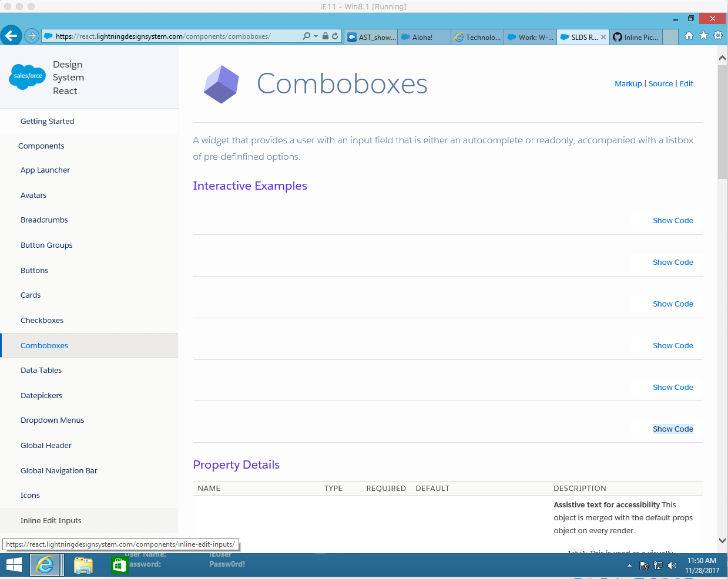Screen dimensions: 728x579
Task: Click the volume speaker icon in the tray
Action: [672, 565]
